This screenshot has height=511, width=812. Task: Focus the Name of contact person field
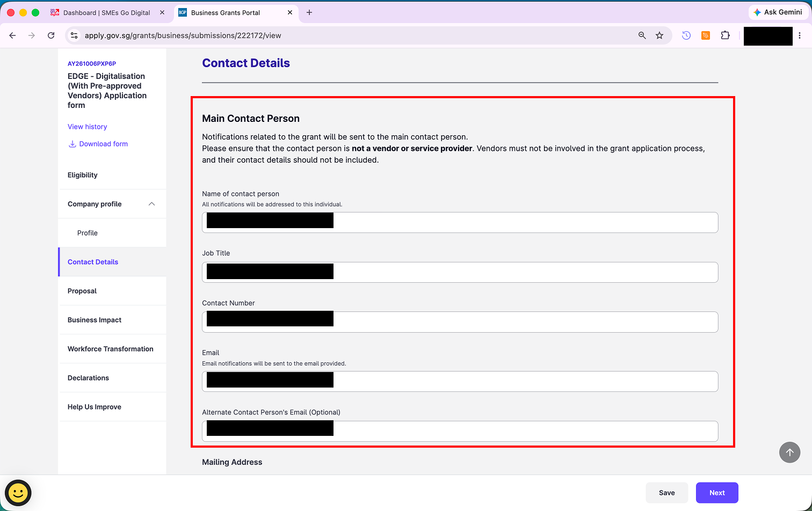460,222
